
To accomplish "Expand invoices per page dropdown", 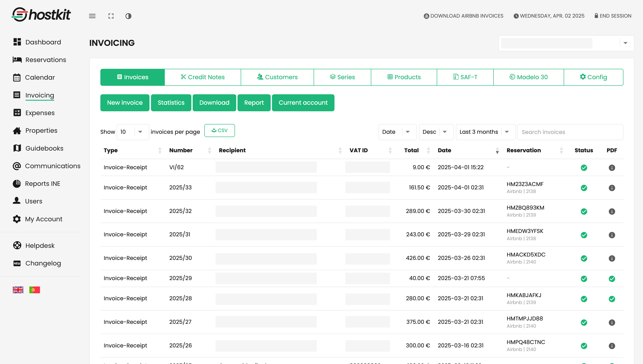I will pyautogui.click(x=133, y=132).
